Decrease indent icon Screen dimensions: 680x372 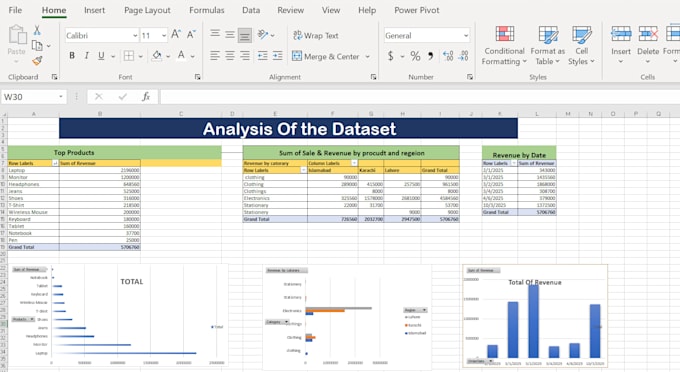263,55
